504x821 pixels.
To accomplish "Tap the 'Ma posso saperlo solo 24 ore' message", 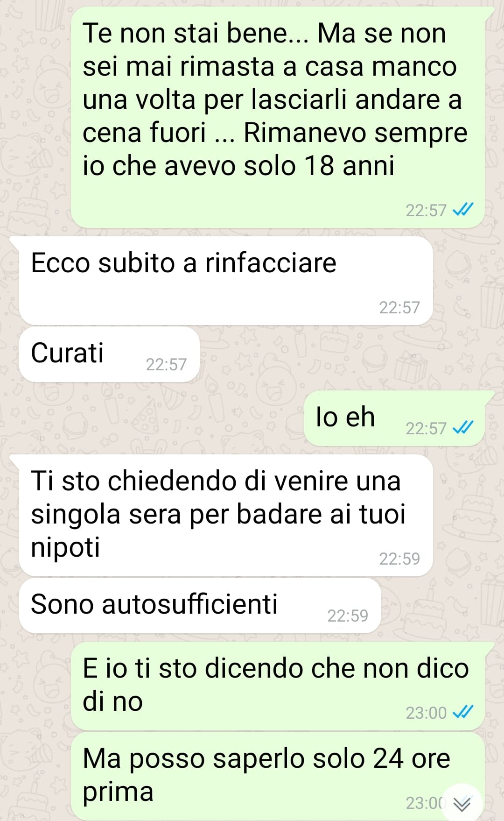I will [x=278, y=776].
